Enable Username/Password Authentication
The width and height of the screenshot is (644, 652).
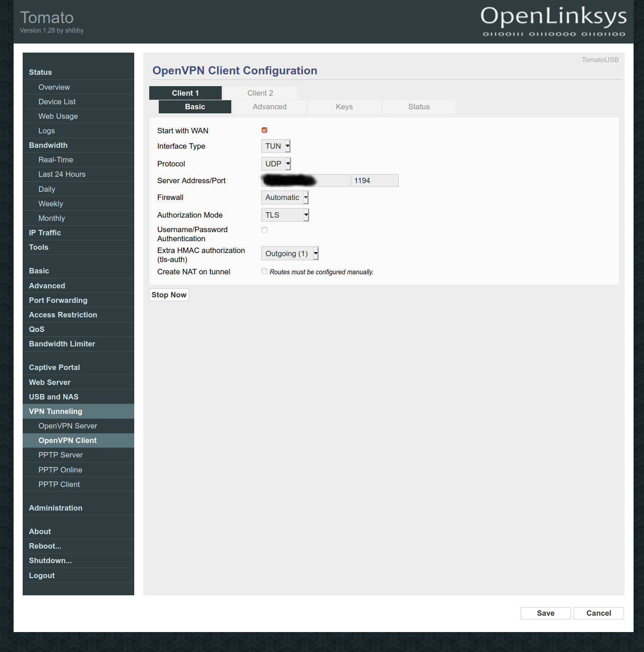point(264,230)
